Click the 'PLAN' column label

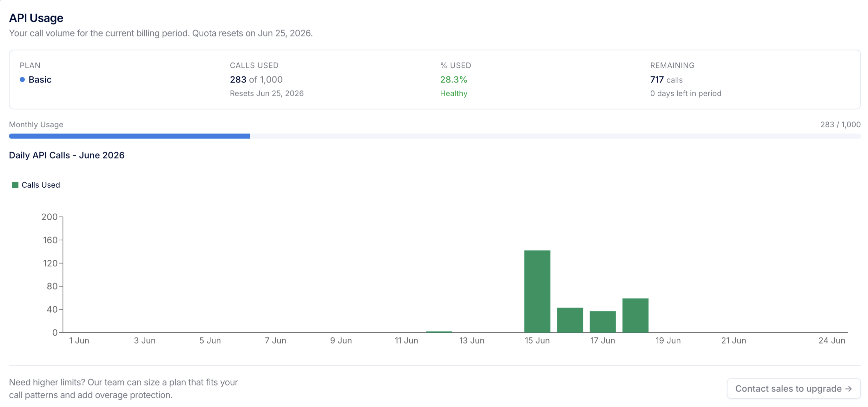30,65
